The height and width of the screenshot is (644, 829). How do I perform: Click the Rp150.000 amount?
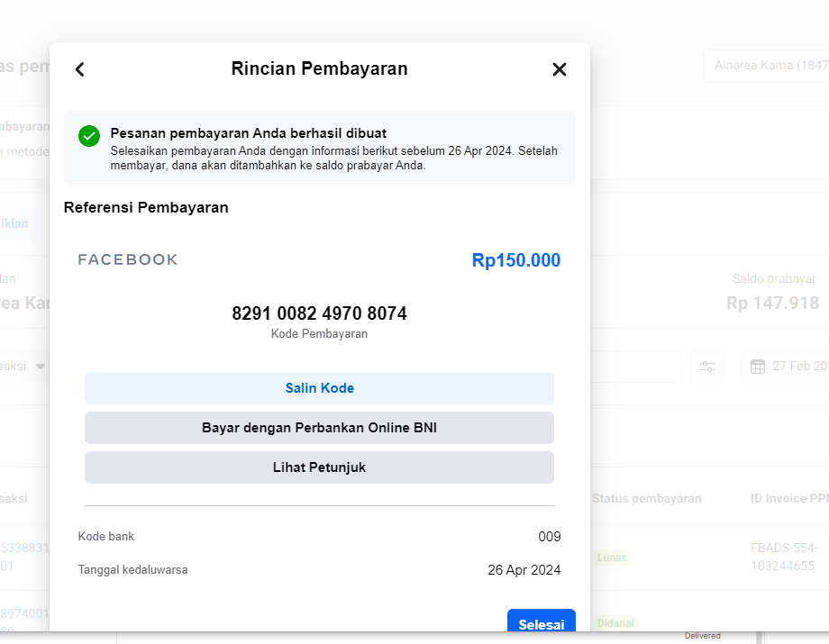(x=516, y=260)
